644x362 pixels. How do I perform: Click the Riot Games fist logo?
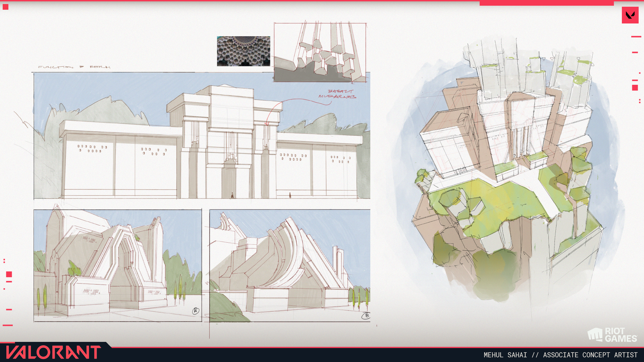595,335
